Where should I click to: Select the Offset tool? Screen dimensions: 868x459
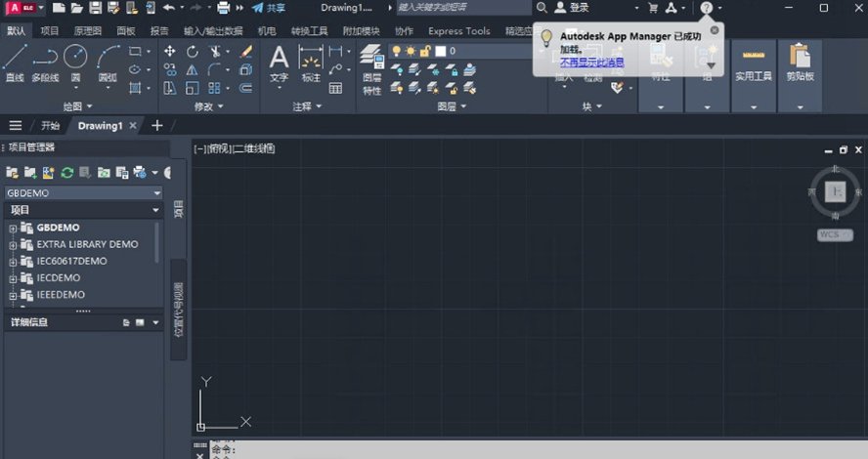point(246,88)
